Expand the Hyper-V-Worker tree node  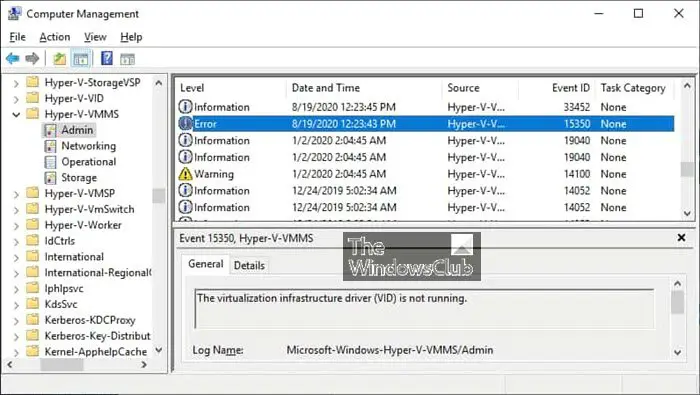tap(16, 226)
